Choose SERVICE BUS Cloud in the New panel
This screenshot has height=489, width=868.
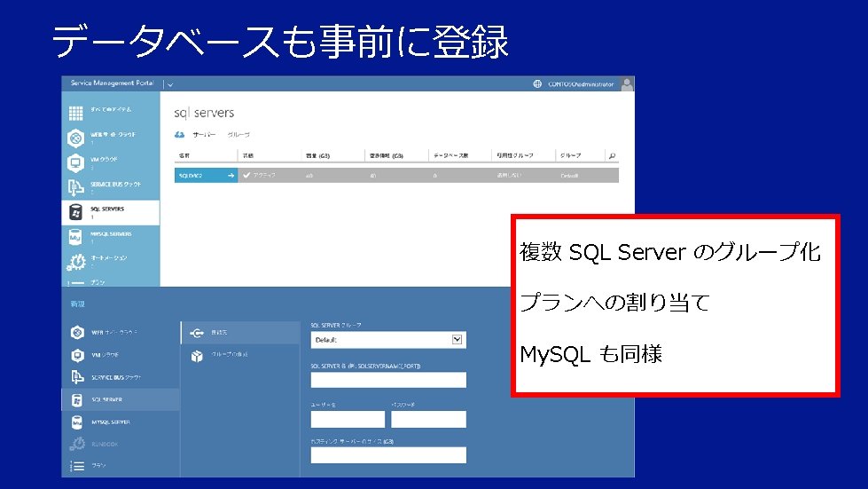121,377
